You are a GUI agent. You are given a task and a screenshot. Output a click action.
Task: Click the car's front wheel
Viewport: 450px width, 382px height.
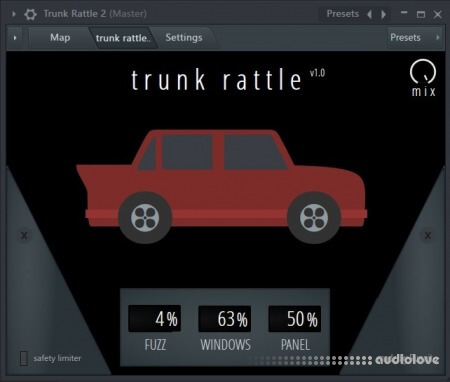[314, 218]
